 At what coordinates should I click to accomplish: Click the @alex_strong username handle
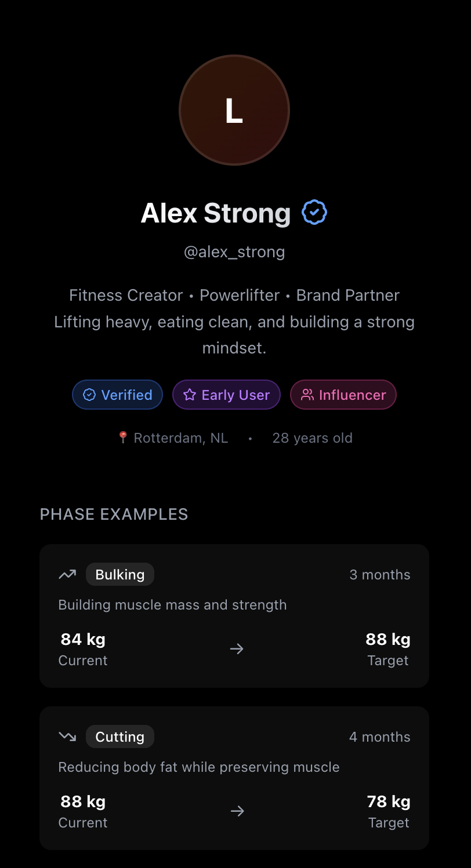pyautogui.click(x=234, y=252)
